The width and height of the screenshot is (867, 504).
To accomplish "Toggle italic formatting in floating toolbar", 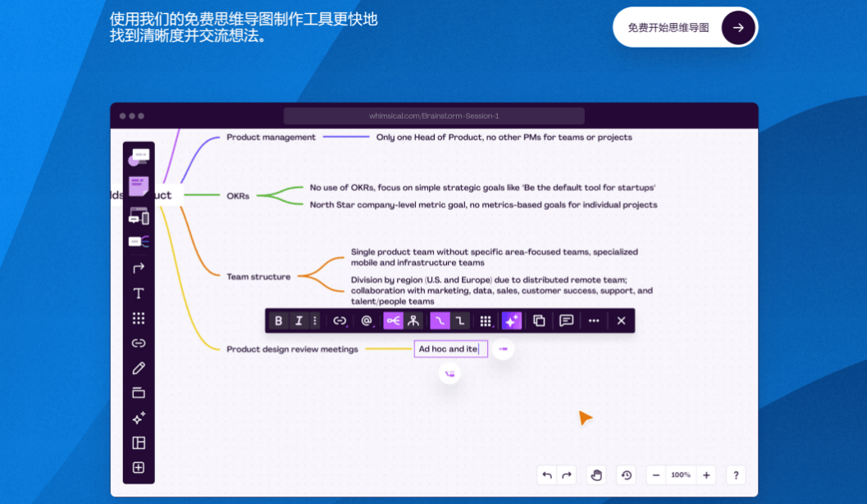I will pyautogui.click(x=299, y=321).
